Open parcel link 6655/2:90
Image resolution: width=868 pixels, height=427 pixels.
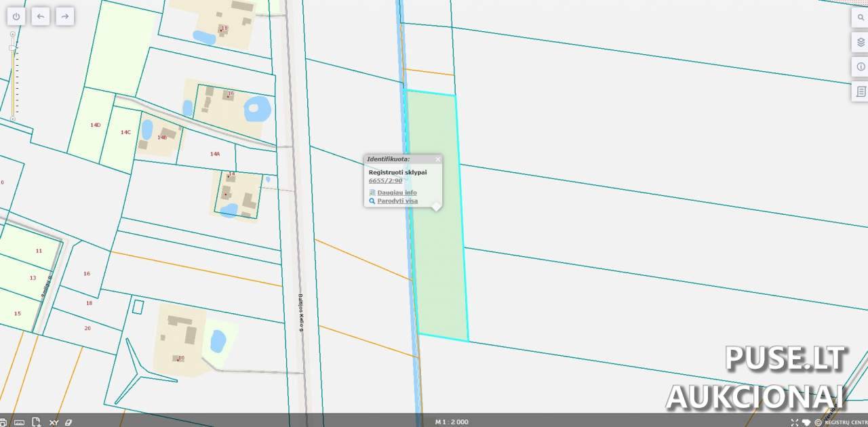point(385,181)
